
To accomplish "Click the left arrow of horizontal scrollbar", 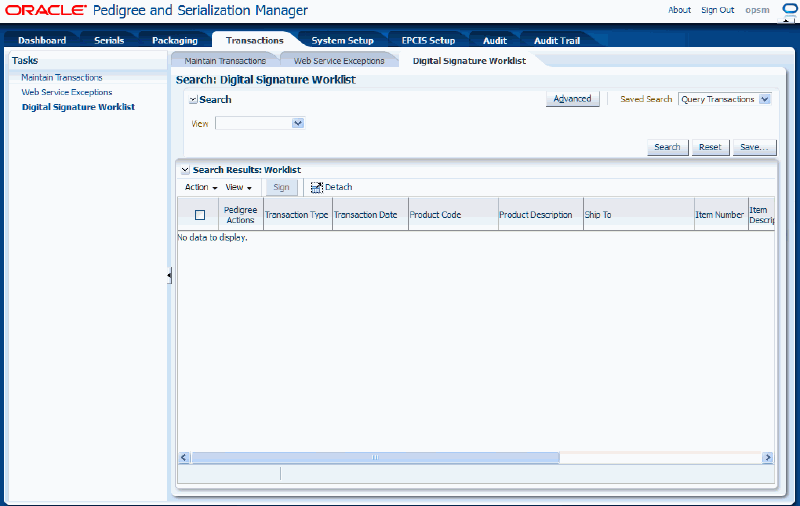I will click(184, 458).
